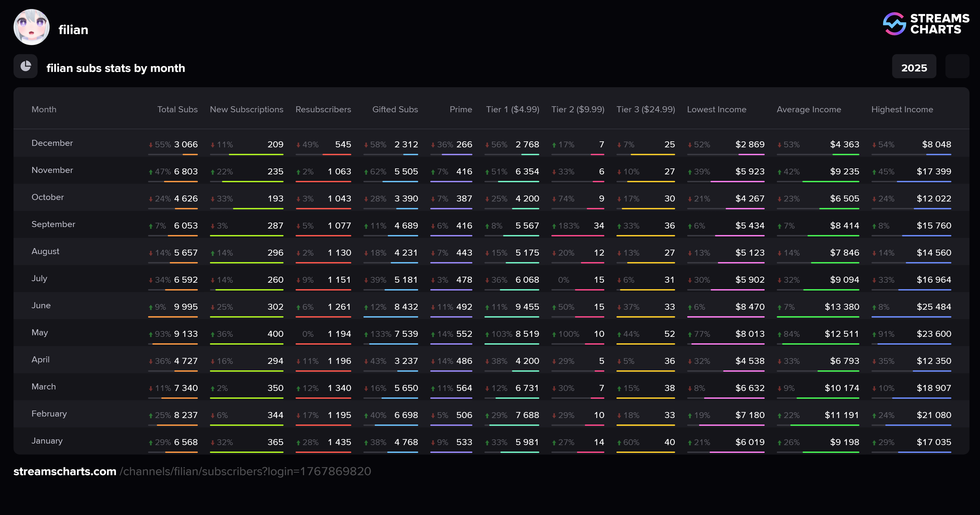
Task: Click the streamscharts.com link at the bottom
Action: (65, 471)
